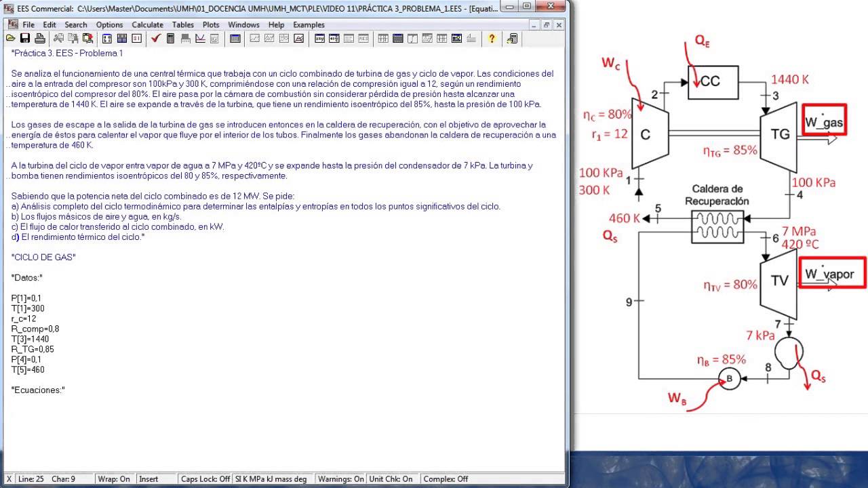Click the Print toolbar icon

(40, 39)
